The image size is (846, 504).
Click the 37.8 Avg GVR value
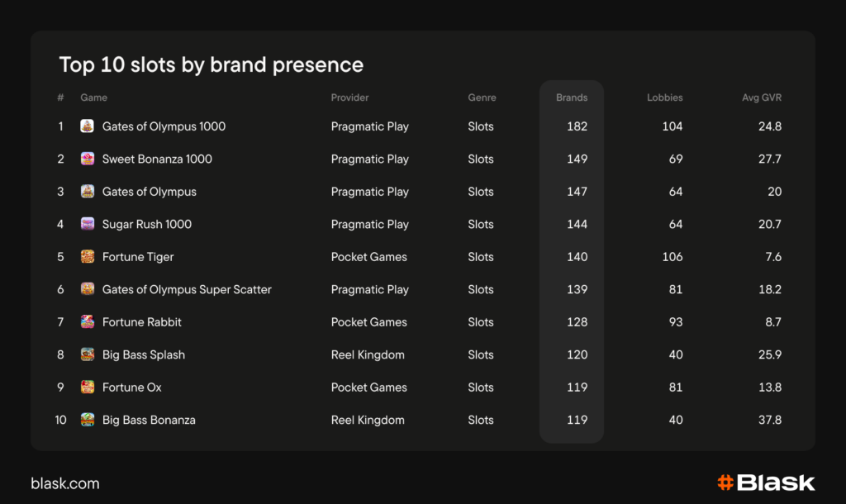point(769,420)
